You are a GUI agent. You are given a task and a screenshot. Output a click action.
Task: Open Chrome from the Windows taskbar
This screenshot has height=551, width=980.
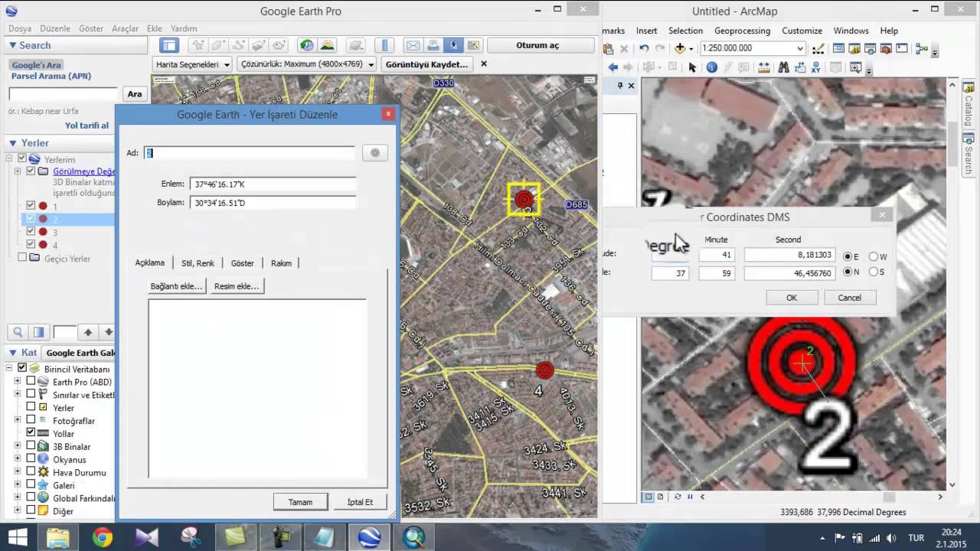[x=103, y=538]
